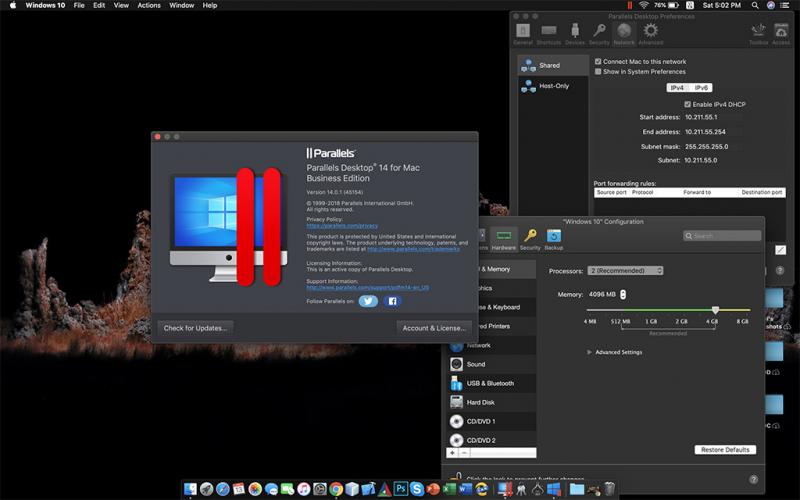Click the Memory stepper arrows
800x500 pixels.
click(623, 294)
